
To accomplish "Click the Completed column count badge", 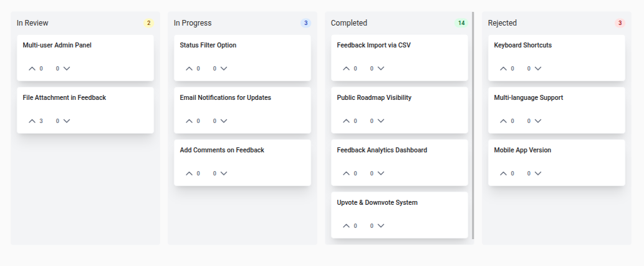I will pos(461,23).
